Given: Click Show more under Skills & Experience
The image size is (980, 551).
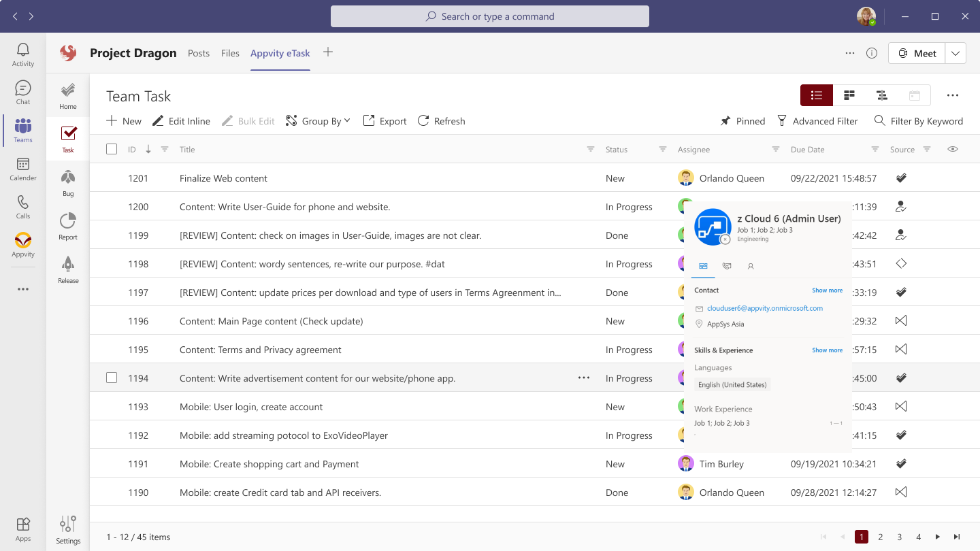Looking at the screenshot, I should [x=827, y=350].
